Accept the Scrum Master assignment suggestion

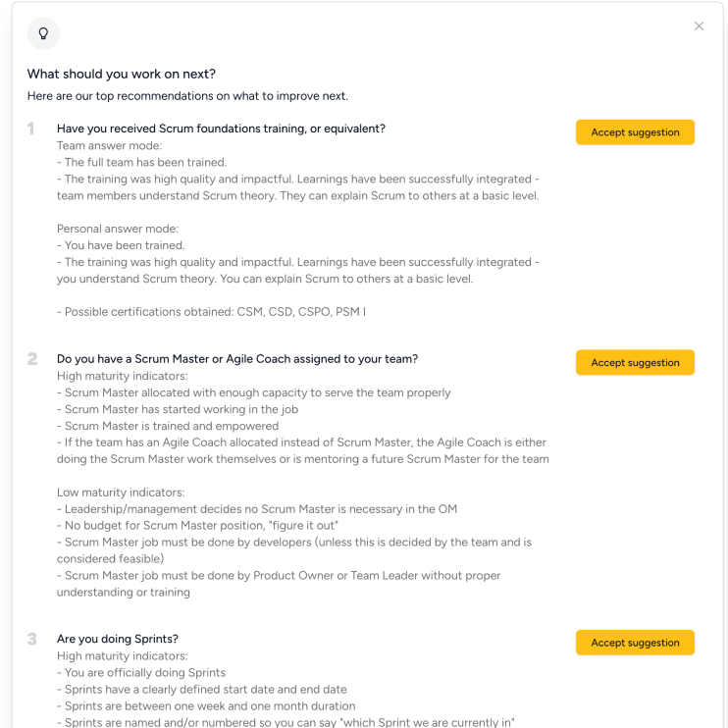pos(635,363)
